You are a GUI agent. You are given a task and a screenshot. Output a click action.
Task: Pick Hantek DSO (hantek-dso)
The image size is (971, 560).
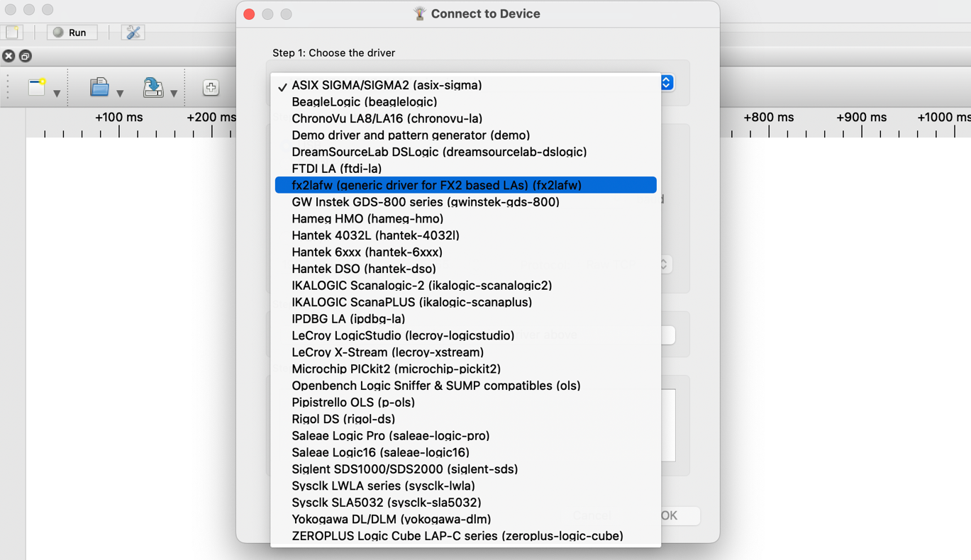(465, 269)
